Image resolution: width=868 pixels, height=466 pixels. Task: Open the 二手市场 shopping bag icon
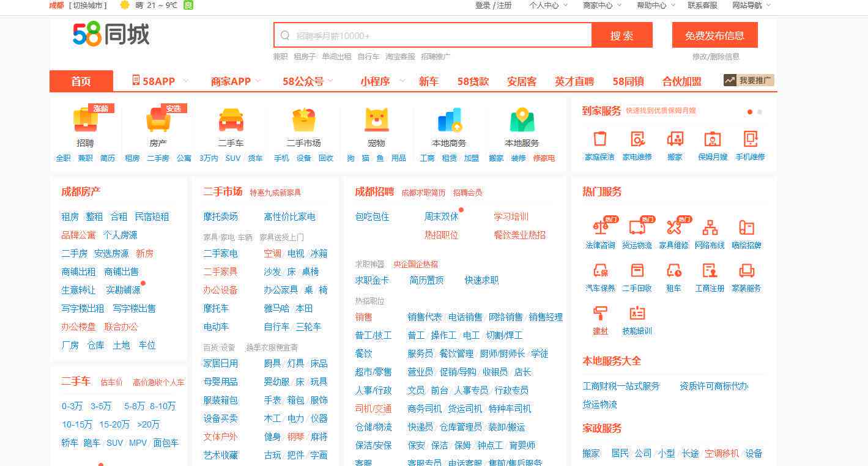pyautogui.click(x=304, y=119)
